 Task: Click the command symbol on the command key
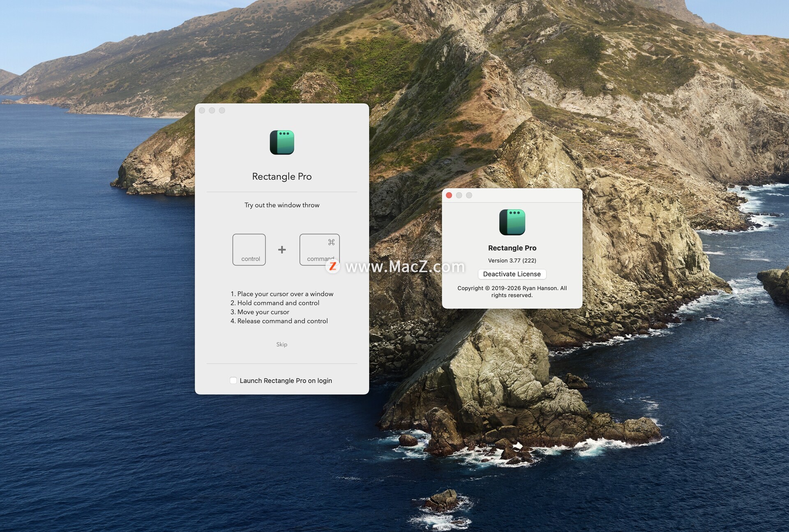tap(331, 242)
